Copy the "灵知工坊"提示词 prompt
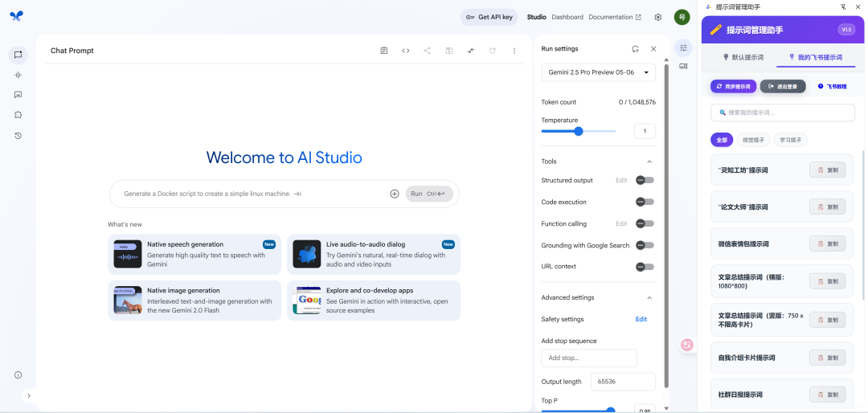 click(x=828, y=170)
